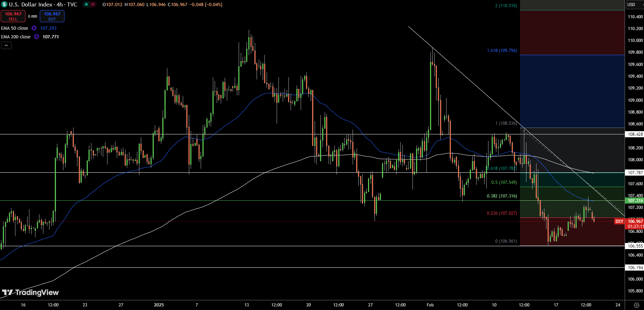Click the EMA 200 value 107.771

pos(51,37)
